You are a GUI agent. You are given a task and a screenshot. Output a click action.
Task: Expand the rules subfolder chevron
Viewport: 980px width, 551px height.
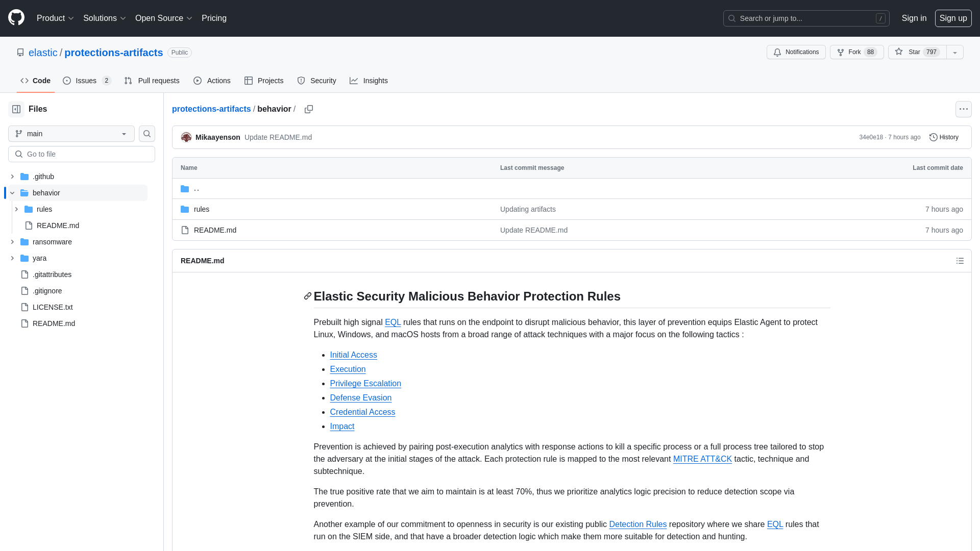coord(16,209)
